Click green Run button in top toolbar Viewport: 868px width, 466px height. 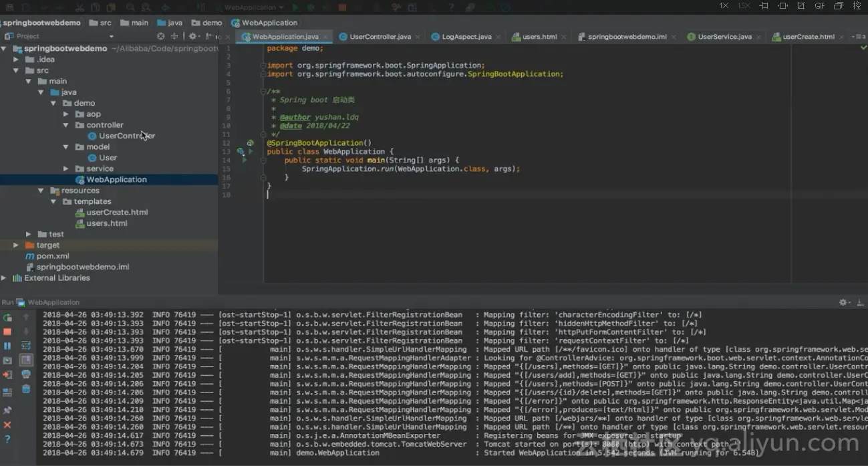295,7
